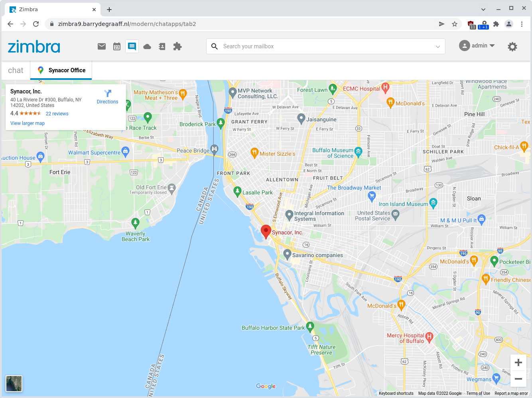The image size is (532, 398).
Task: Click the Old Fort Erie marker
Action: (172, 188)
